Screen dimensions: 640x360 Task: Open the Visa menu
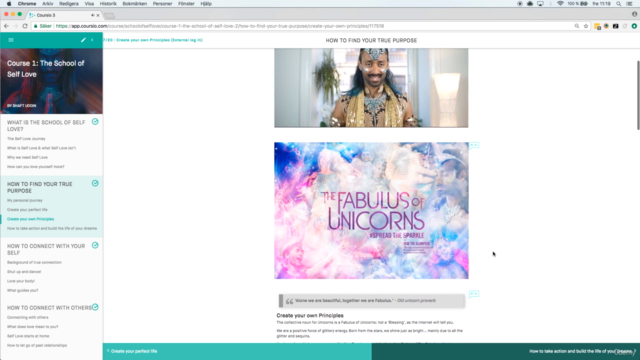89,4
